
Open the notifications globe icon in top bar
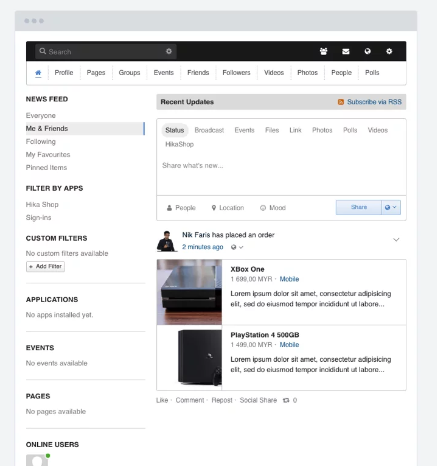point(367,51)
